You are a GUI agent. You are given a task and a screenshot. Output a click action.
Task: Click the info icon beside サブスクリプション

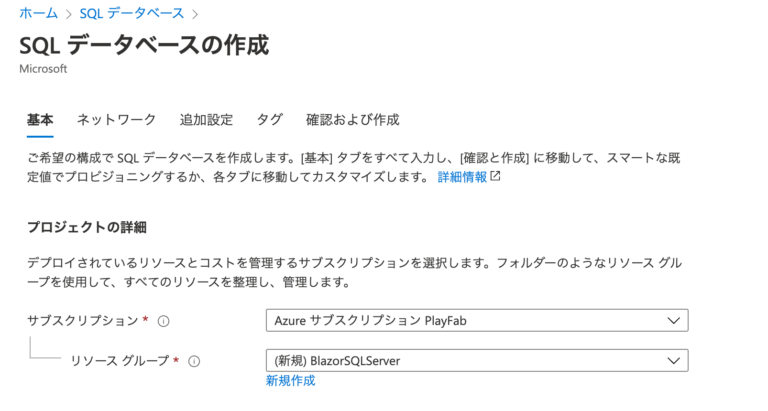click(163, 321)
